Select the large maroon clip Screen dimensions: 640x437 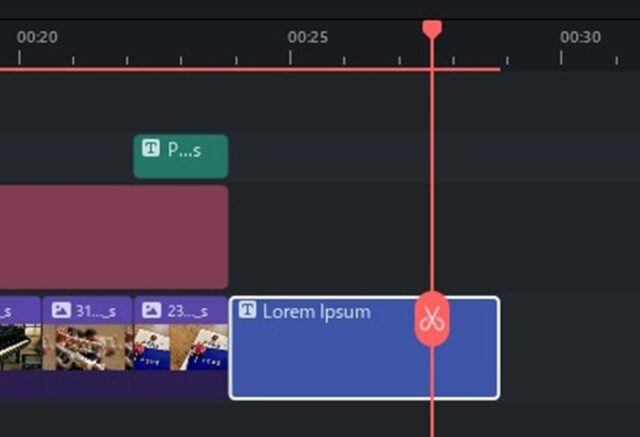(110, 237)
